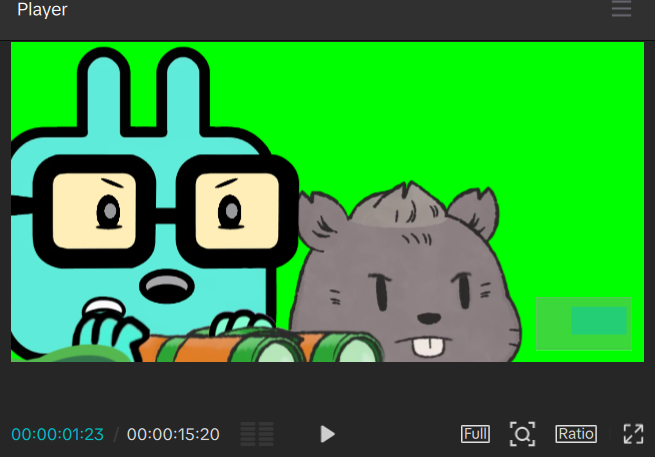The width and height of the screenshot is (655, 457).
Task: Enter fullscreen player mode
Action: [x=633, y=434]
